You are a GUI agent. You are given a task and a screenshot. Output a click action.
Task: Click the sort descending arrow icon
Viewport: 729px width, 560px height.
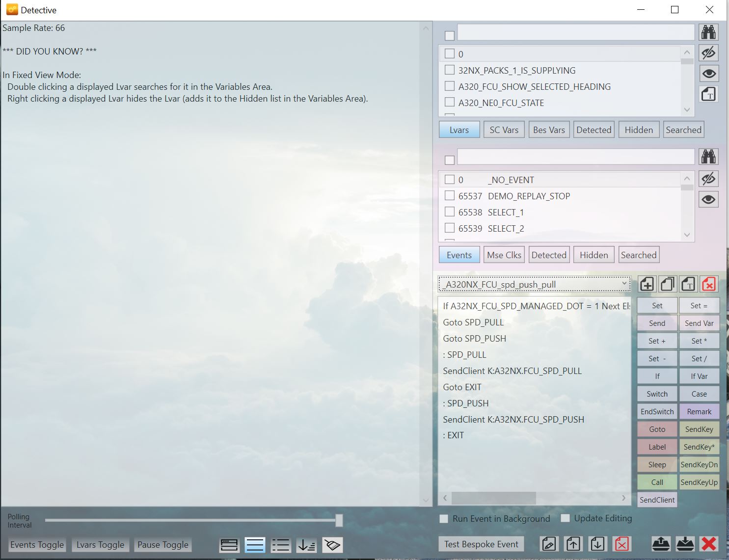(x=306, y=545)
